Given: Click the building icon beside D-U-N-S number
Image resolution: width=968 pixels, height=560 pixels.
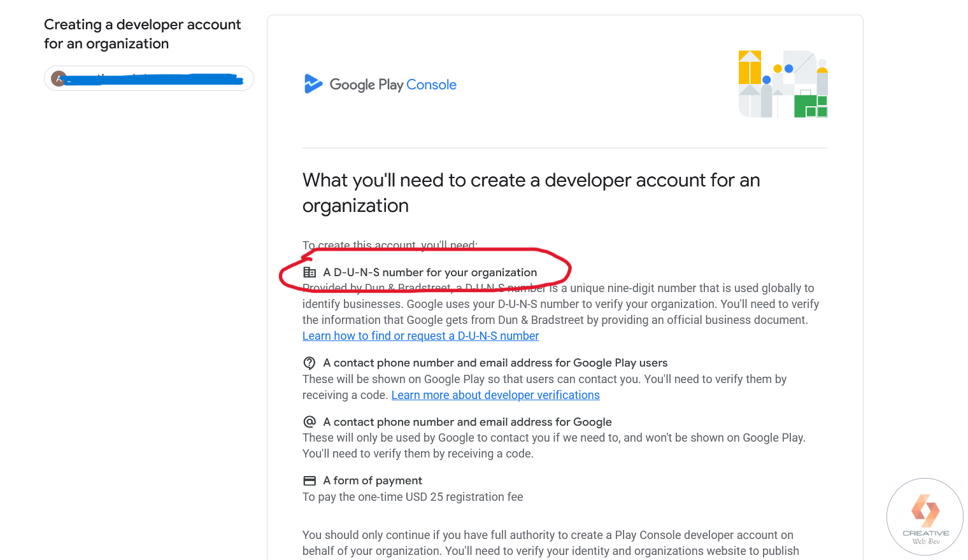Looking at the screenshot, I should point(310,272).
